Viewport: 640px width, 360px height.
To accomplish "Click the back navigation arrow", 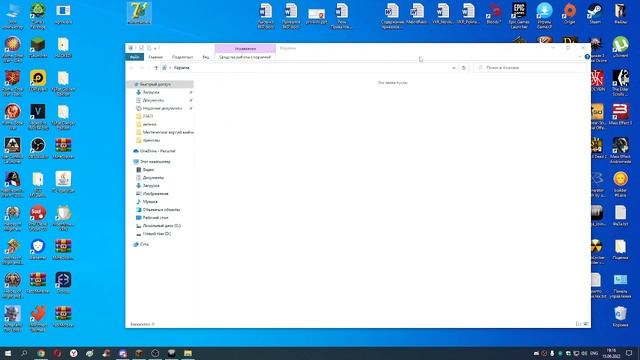I will click(x=131, y=68).
